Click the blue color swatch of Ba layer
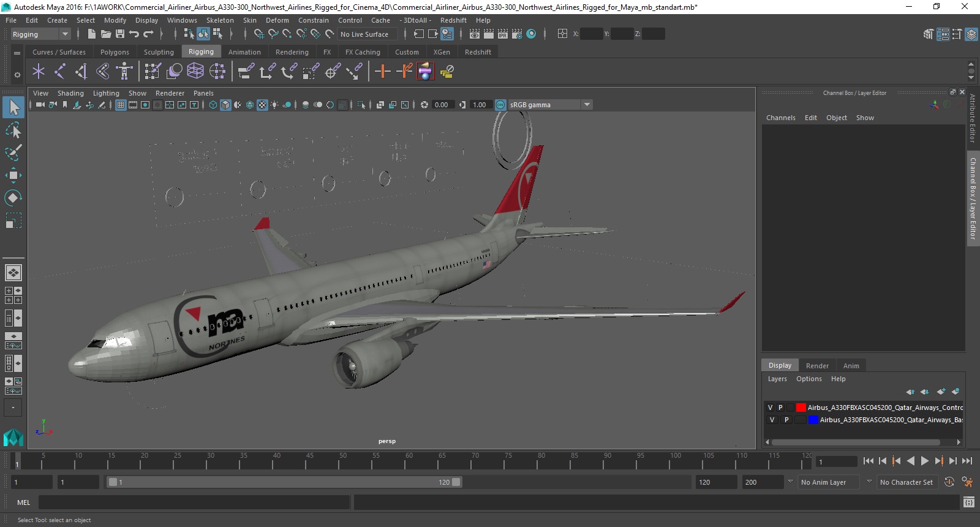This screenshot has width=980, height=527. pos(813,420)
